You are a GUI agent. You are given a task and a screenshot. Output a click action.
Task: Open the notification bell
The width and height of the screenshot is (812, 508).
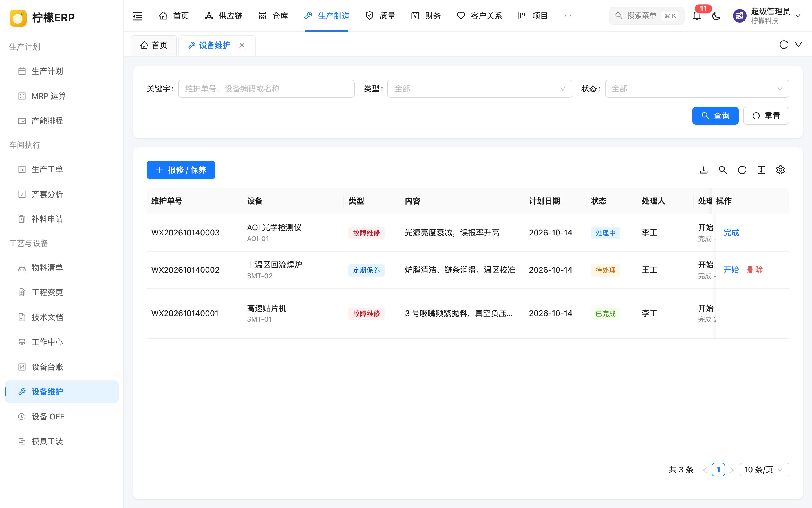click(x=697, y=16)
